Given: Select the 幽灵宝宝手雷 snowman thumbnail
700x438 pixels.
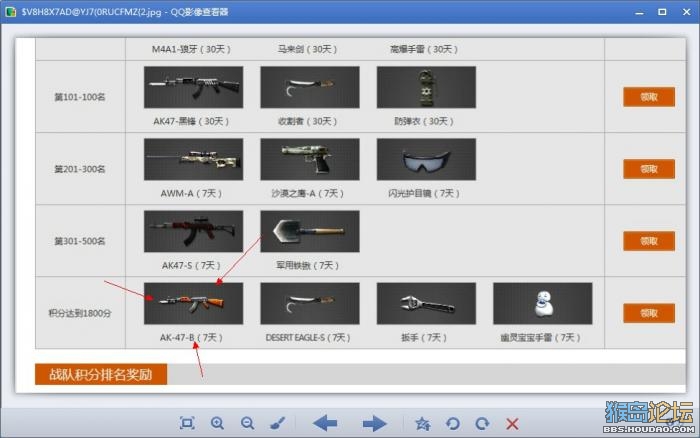Looking at the screenshot, I should (543, 303).
